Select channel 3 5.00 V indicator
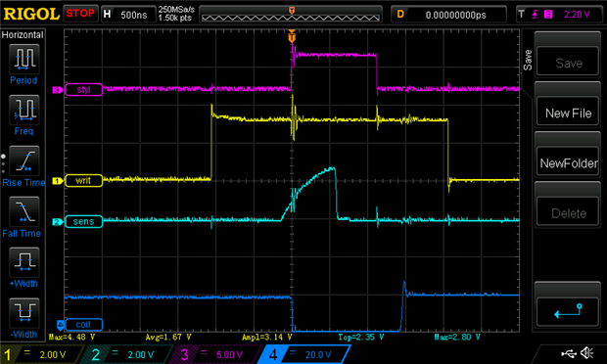 (214, 354)
